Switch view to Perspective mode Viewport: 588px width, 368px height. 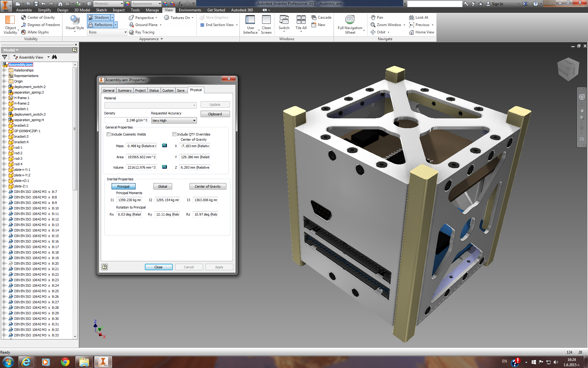pyautogui.click(x=143, y=17)
